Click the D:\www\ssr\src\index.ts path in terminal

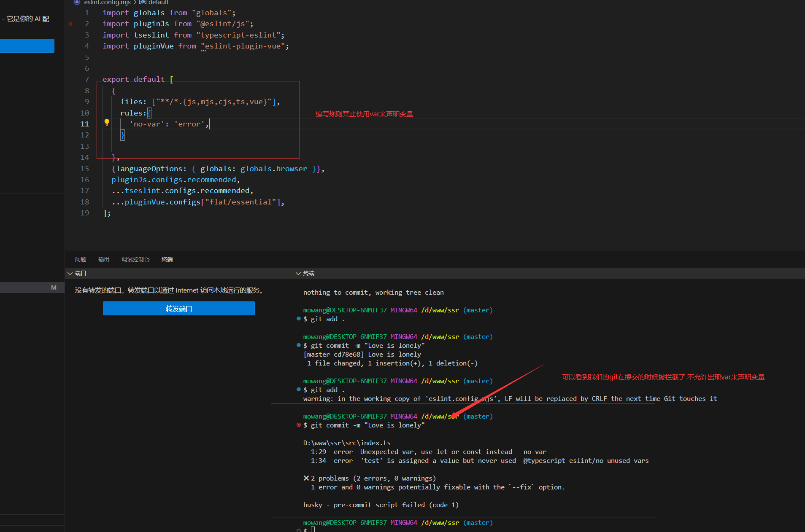point(347,443)
